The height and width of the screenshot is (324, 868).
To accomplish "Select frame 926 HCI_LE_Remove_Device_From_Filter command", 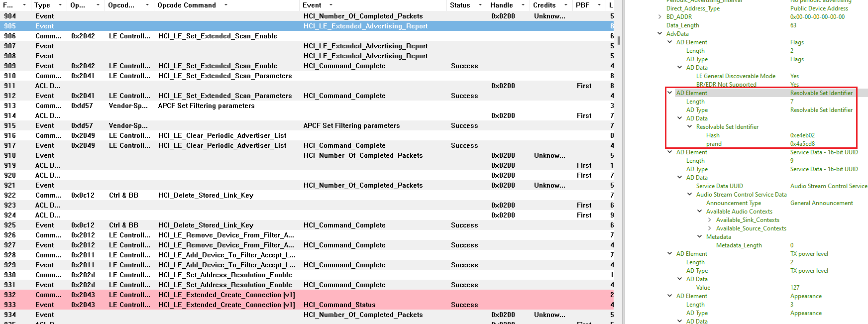I will 307,235.
